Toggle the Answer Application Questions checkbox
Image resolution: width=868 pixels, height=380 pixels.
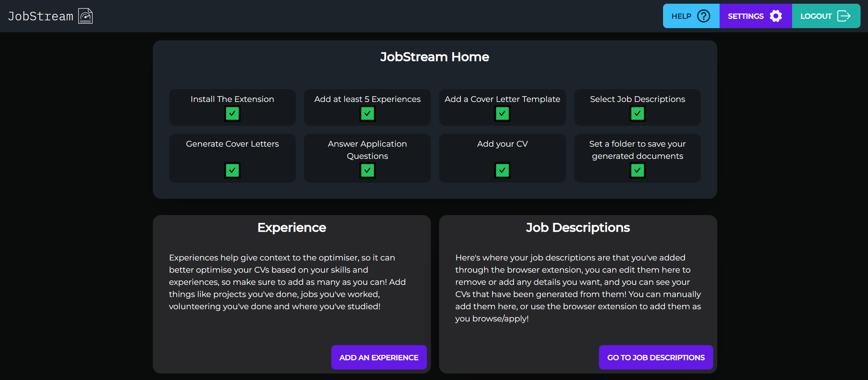(367, 170)
